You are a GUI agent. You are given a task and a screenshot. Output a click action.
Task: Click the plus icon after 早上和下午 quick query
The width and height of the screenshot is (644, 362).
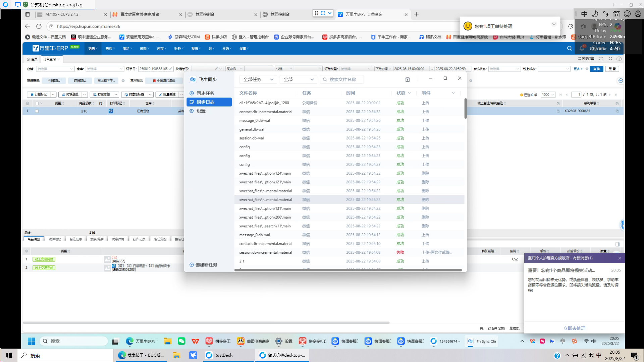(x=123, y=81)
